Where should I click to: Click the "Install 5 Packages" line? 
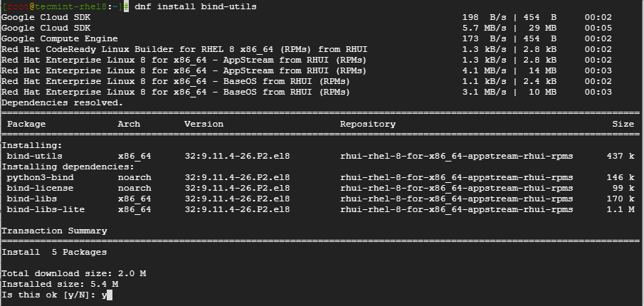pyautogui.click(x=54, y=252)
